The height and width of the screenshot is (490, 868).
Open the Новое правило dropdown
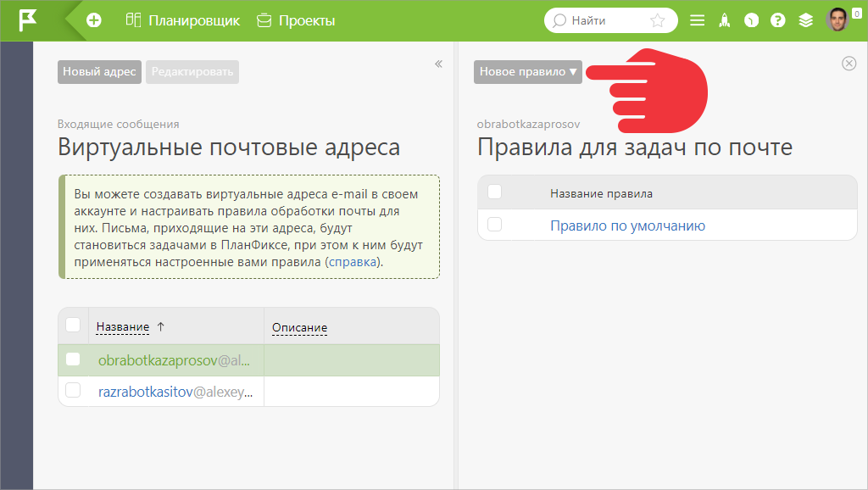tap(527, 72)
